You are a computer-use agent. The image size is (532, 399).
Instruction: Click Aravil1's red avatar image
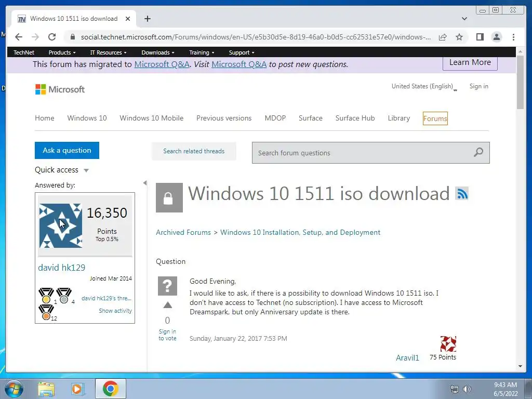448,344
